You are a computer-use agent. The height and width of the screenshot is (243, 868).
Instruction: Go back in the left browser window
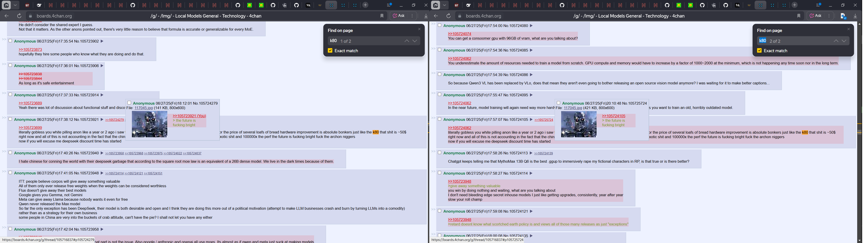coord(7,16)
